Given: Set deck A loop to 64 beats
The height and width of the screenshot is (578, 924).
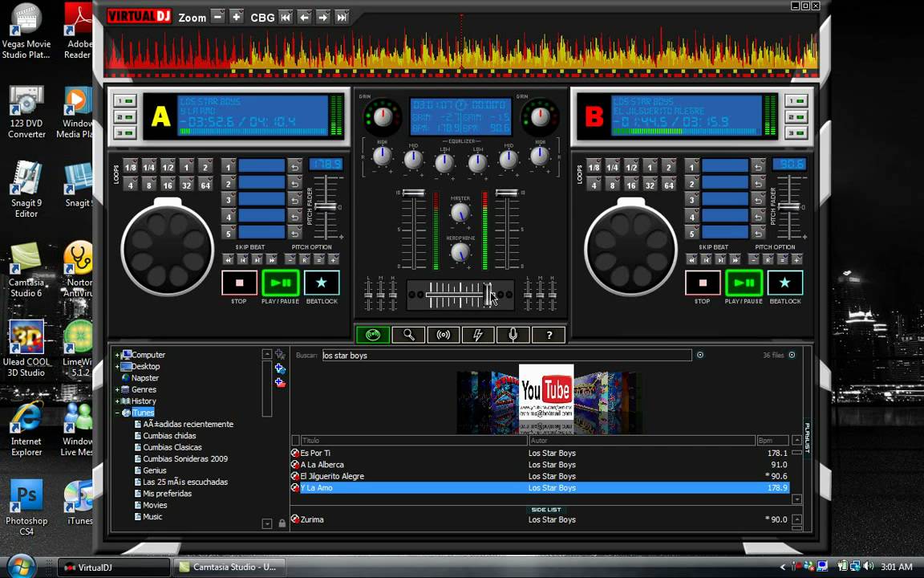Looking at the screenshot, I should tap(205, 185).
